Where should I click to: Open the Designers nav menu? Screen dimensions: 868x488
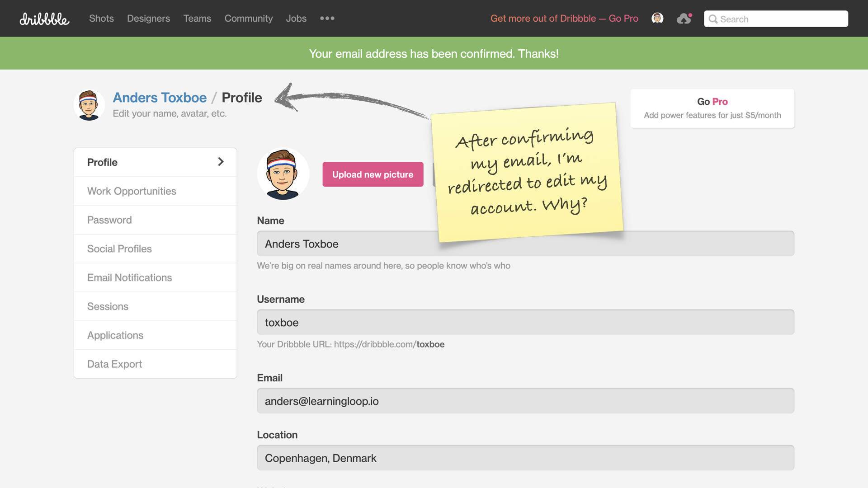(148, 19)
